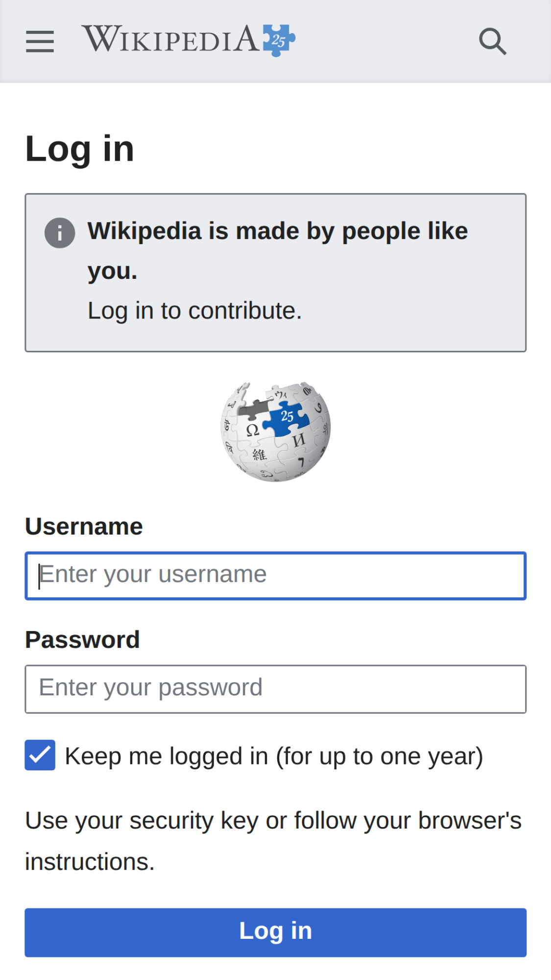Image resolution: width=551 pixels, height=980 pixels.
Task: Click the "Log in" page heading
Action: [x=79, y=148]
